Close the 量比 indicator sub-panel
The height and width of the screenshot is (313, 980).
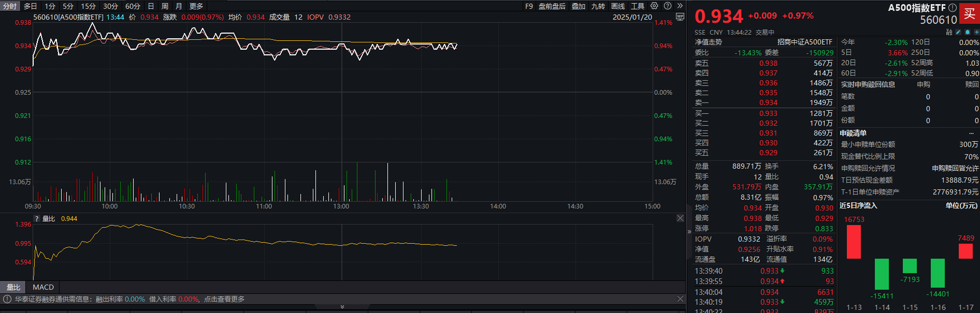[x=680, y=218]
